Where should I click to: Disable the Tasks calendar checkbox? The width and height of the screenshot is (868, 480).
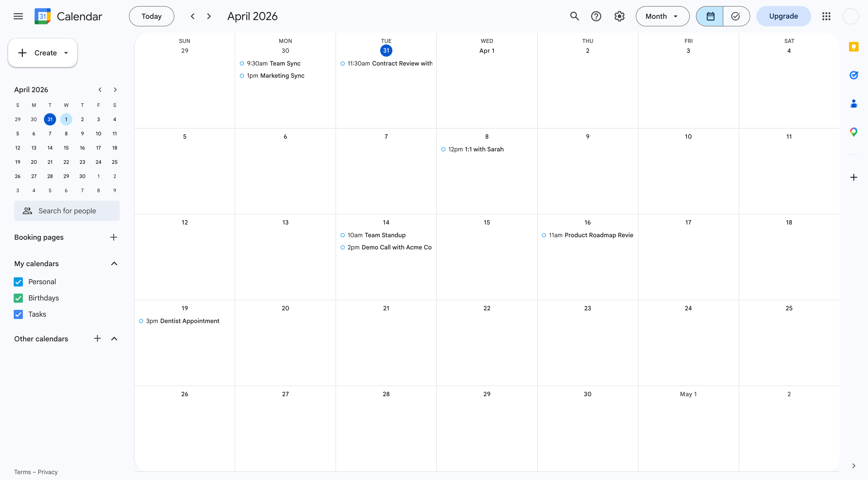click(x=19, y=314)
